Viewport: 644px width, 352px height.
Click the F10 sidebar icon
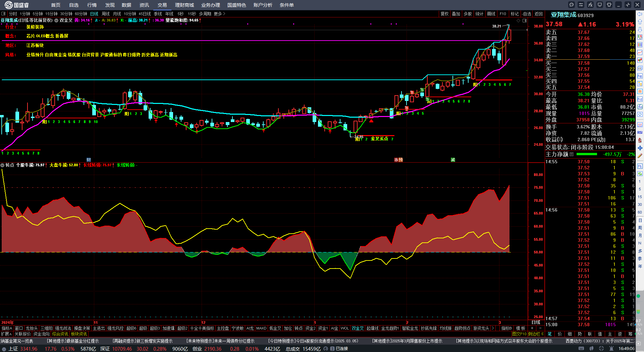pyautogui.click(x=640, y=76)
